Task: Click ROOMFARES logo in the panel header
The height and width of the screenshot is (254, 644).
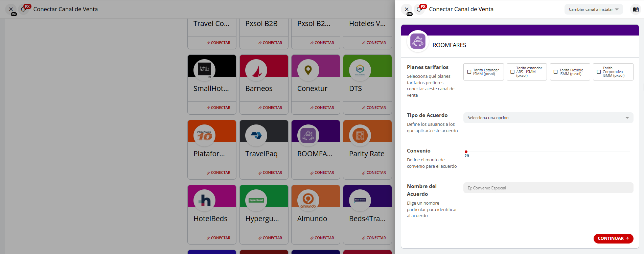Action: (418, 41)
